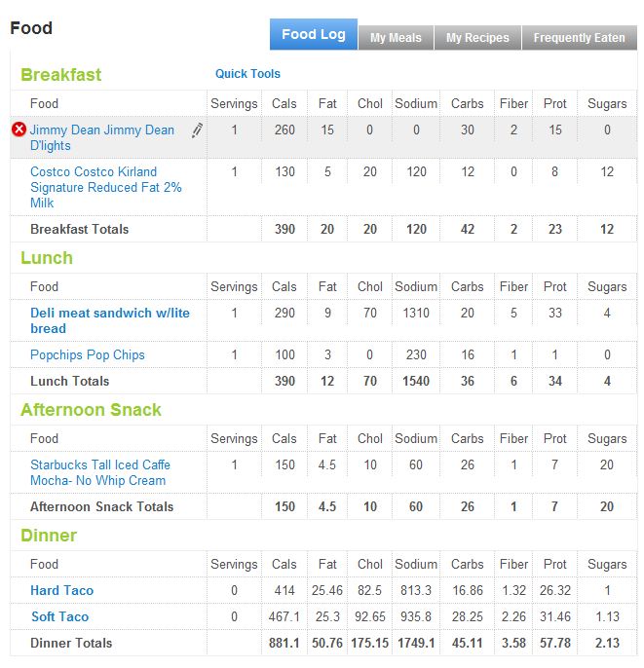Click the Dinner section heading
This screenshot has height=668, width=644.
click(49, 536)
